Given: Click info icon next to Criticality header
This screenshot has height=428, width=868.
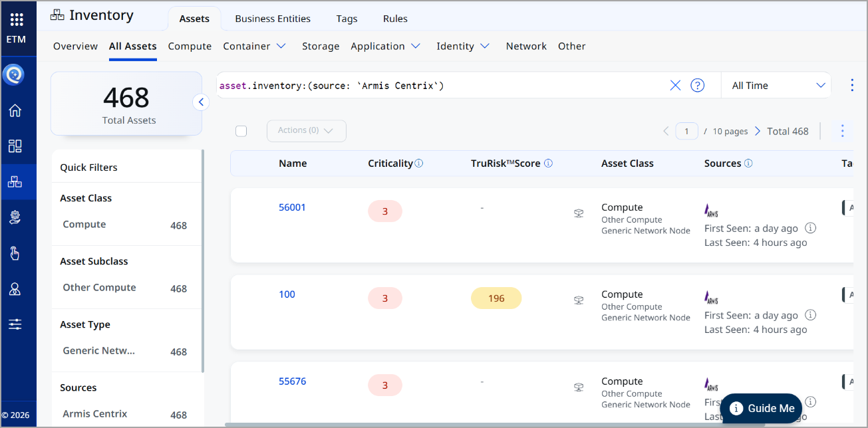Looking at the screenshot, I should (x=419, y=163).
